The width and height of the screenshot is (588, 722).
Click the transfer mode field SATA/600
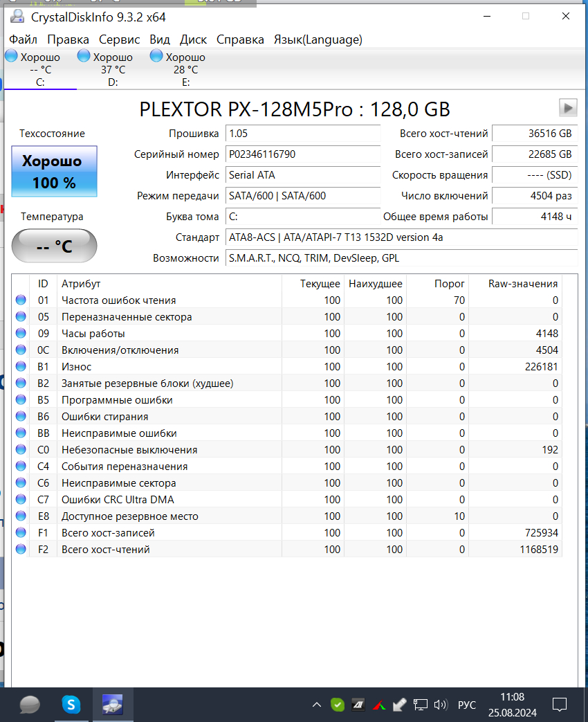303,196
